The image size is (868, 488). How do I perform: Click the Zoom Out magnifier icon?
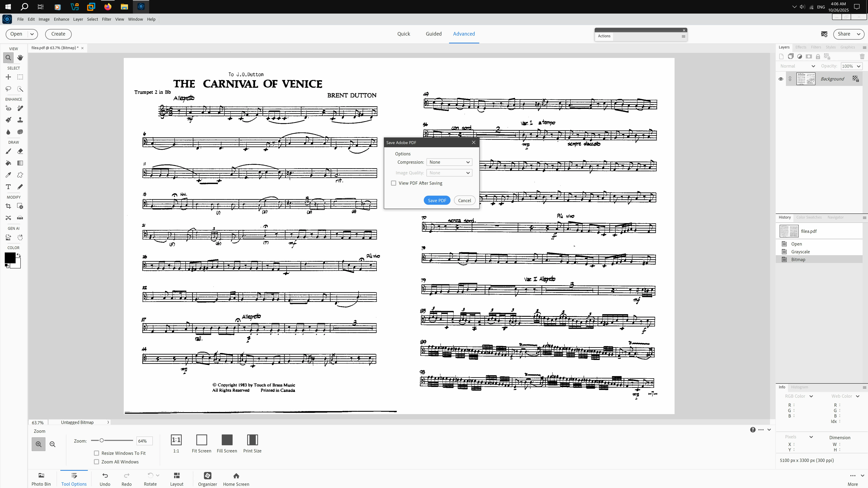point(53,444)
